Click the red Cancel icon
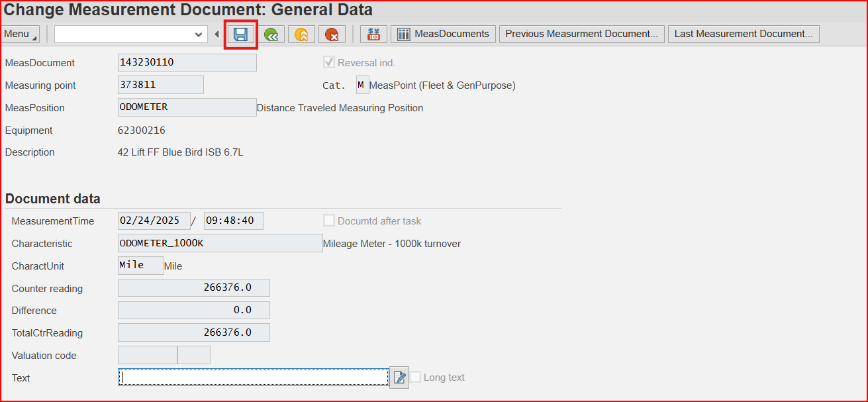This screenshot has height=402, width=868. 332,34
